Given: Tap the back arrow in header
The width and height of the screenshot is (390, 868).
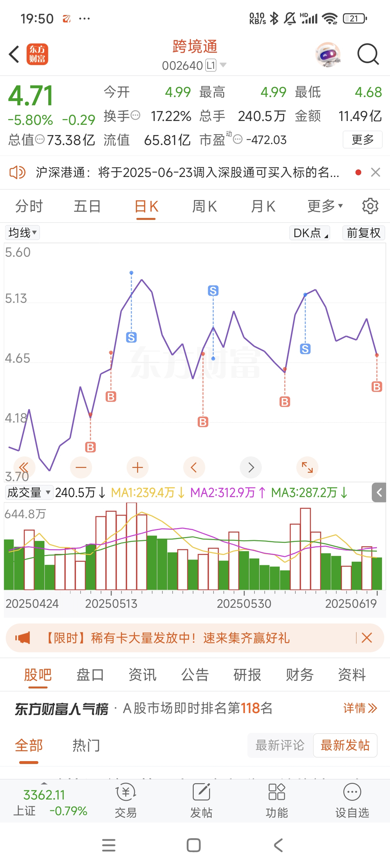Looking at the screenshot, I should [x=14, y=54].
